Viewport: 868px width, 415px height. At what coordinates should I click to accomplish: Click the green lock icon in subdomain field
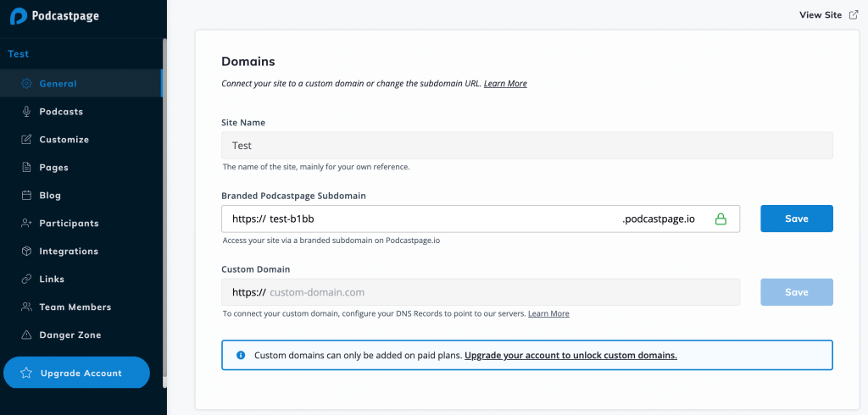[721, 219]
